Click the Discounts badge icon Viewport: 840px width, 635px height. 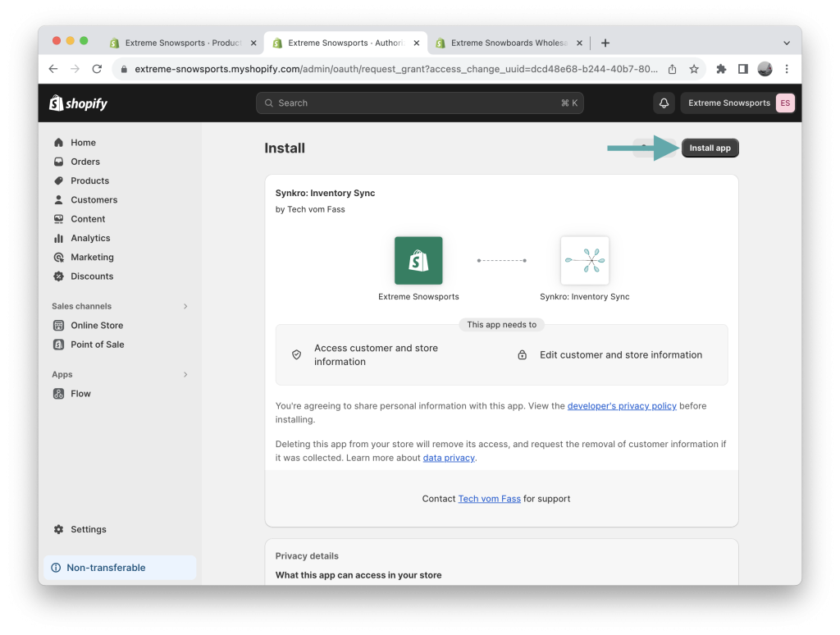[x=59, y=276]
